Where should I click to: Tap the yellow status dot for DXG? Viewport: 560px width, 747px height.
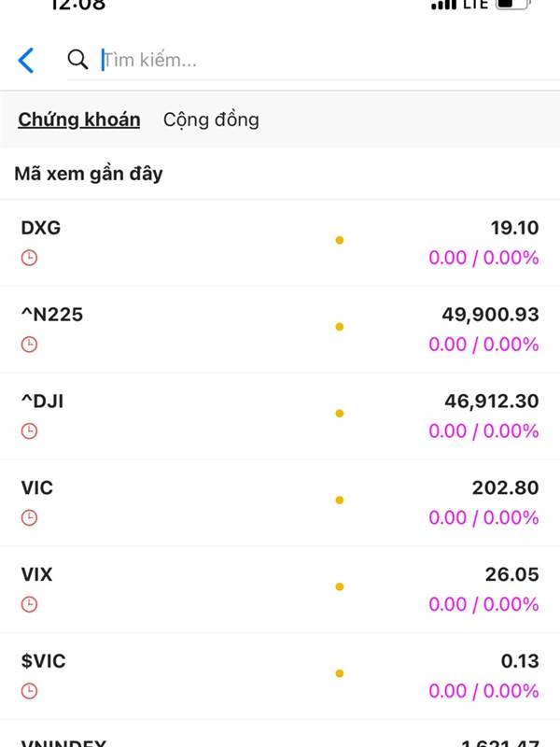(339, 240)
